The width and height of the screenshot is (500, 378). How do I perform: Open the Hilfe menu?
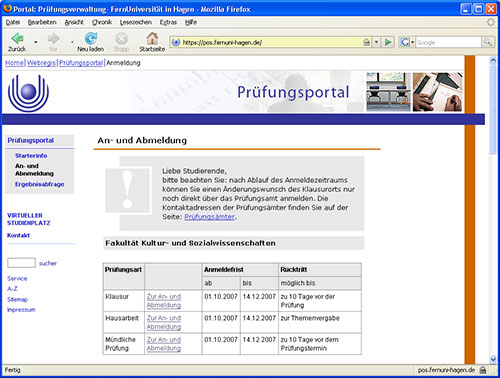click(x=191, y=22)
